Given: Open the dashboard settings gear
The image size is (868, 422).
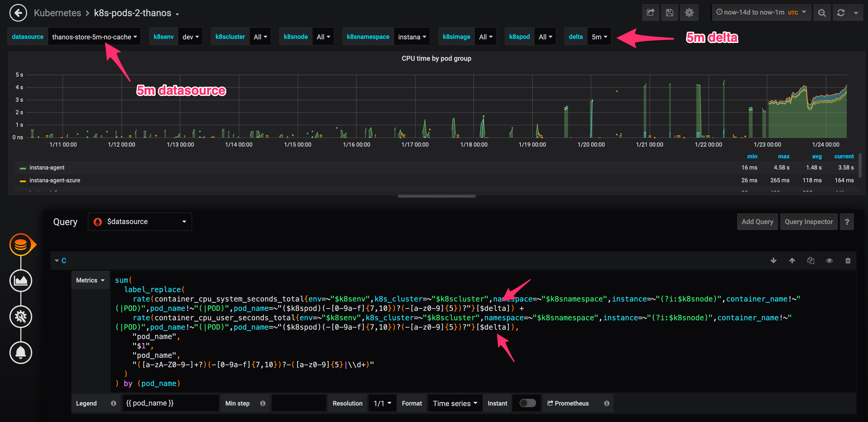Looking at the screenshot, I should (689, 13).
